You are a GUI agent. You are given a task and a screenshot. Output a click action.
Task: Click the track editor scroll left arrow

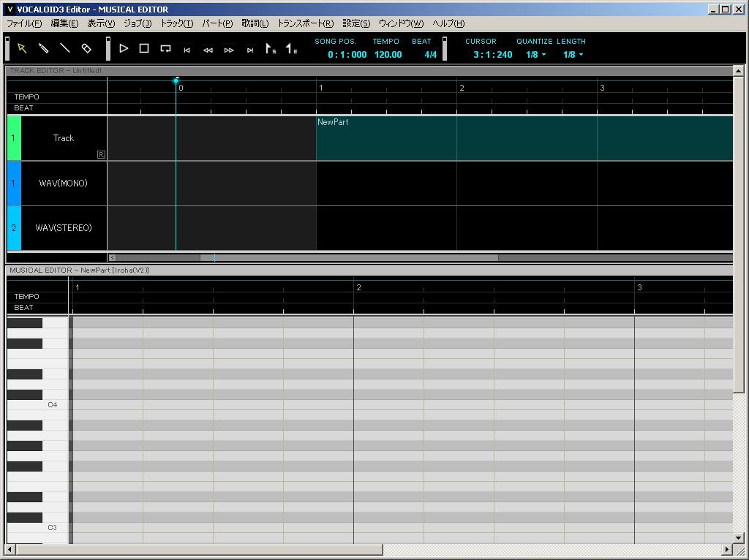point(112,258)
